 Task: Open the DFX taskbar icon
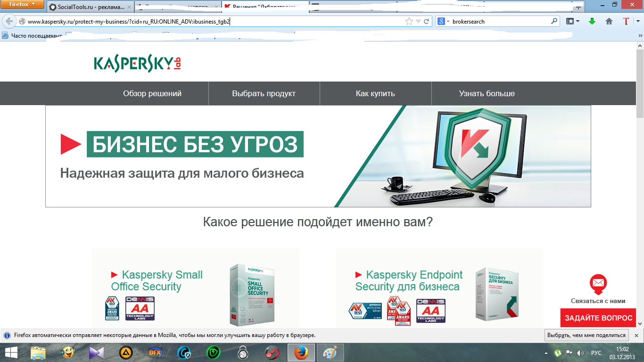coord(155,353)
